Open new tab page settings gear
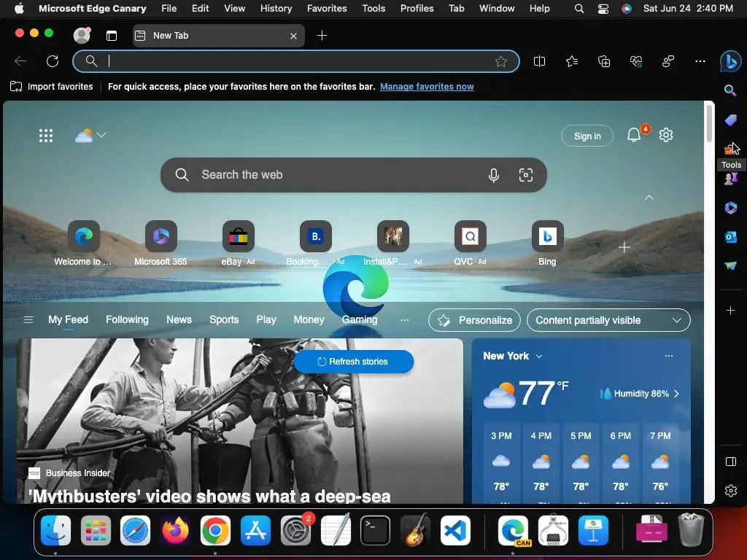This screenshot has width=747, height=560. [x=665, y=135]
